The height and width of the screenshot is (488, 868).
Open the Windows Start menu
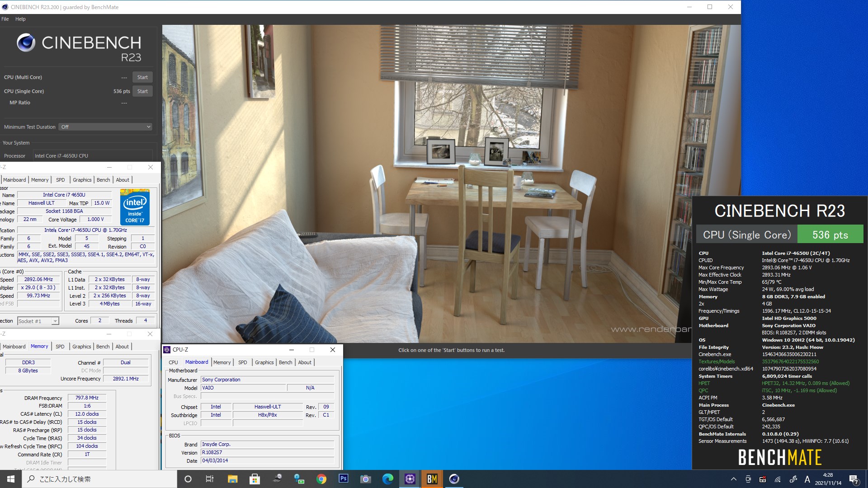click(x=11, y=479)
